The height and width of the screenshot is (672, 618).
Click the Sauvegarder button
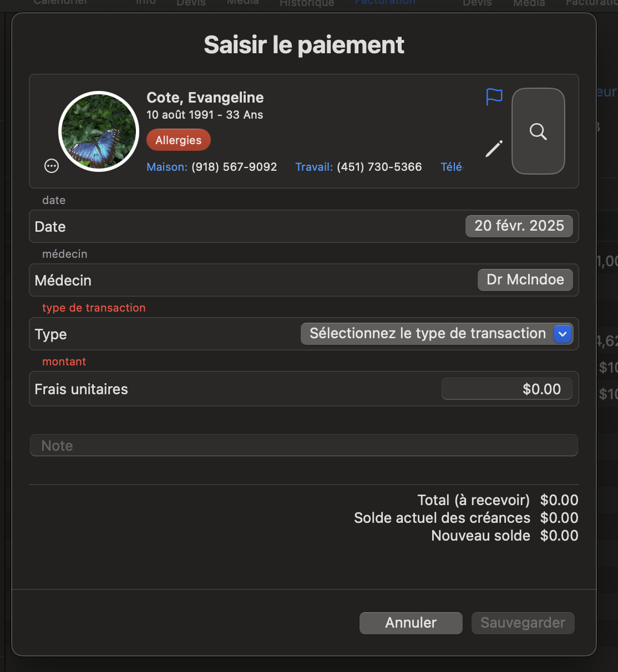tap(523, 623)
